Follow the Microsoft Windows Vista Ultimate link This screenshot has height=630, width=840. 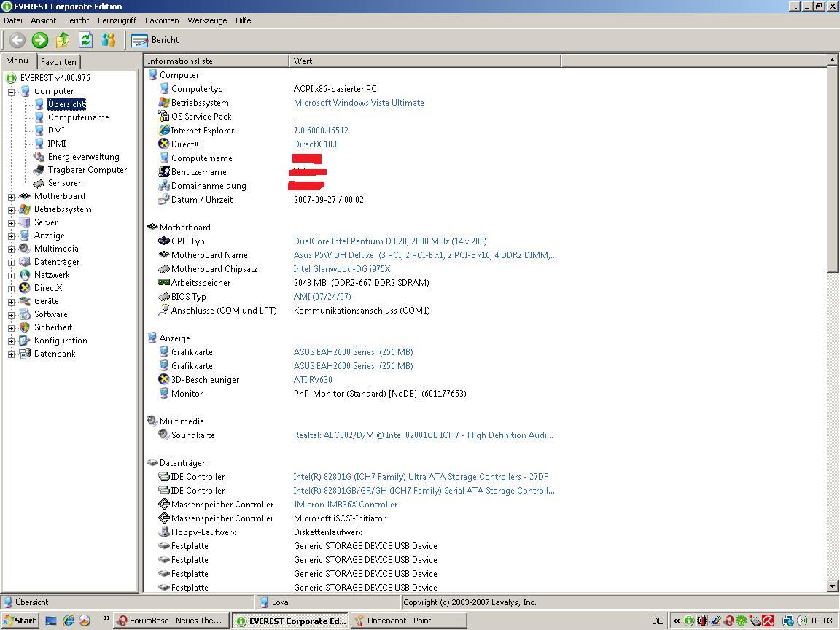359,103
